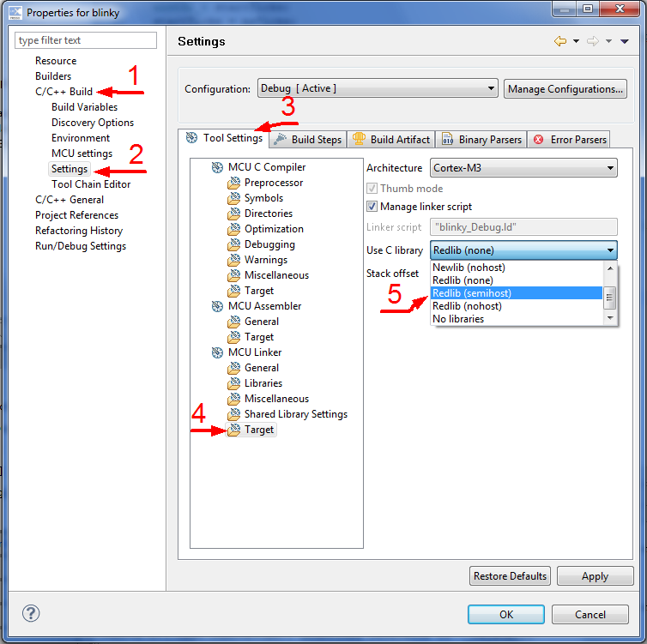Screen dimensions: 647x644
Task: Select Redlib (semihost) from the list
Action: [x=515, y=293]
